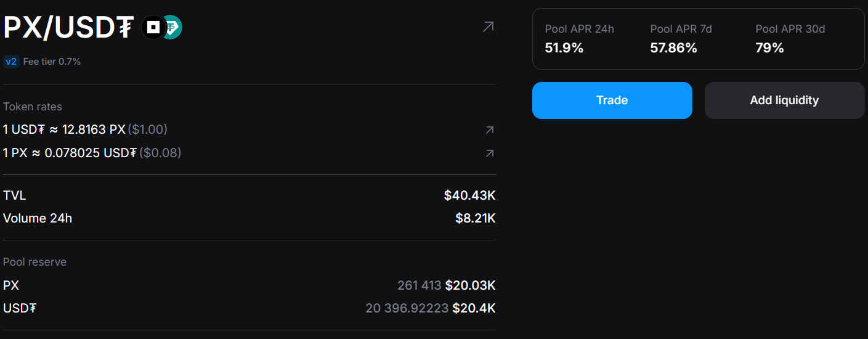This screenshot has width=868, height=339.
Task: Click the Volume 24h value $8.21K
Action: [475, 218]
